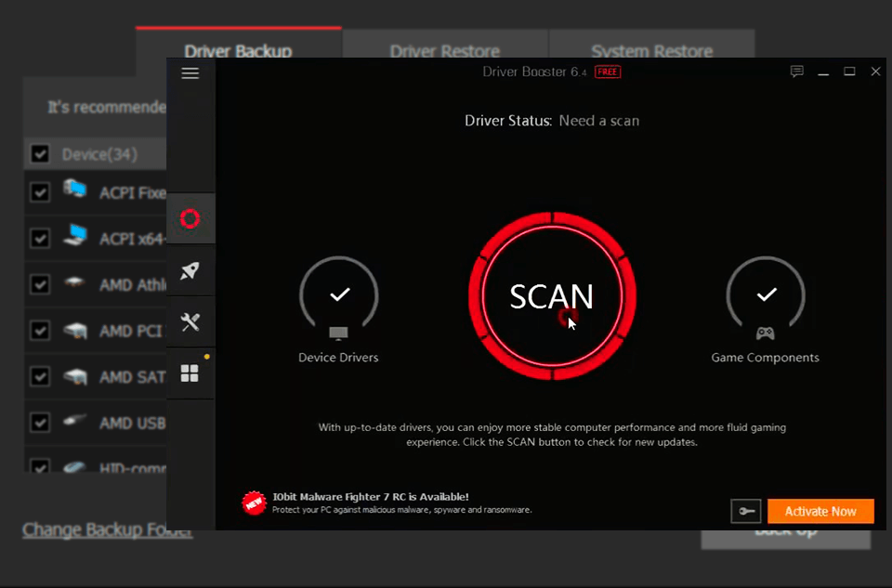Click the Game Components checkmark gauge
This screenshot has height=588, width=892.
click(766, 294)
